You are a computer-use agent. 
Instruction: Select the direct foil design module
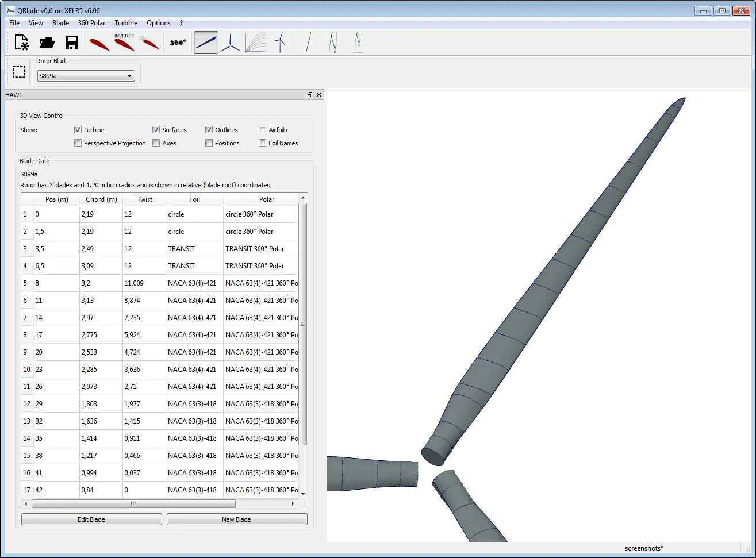99,43
